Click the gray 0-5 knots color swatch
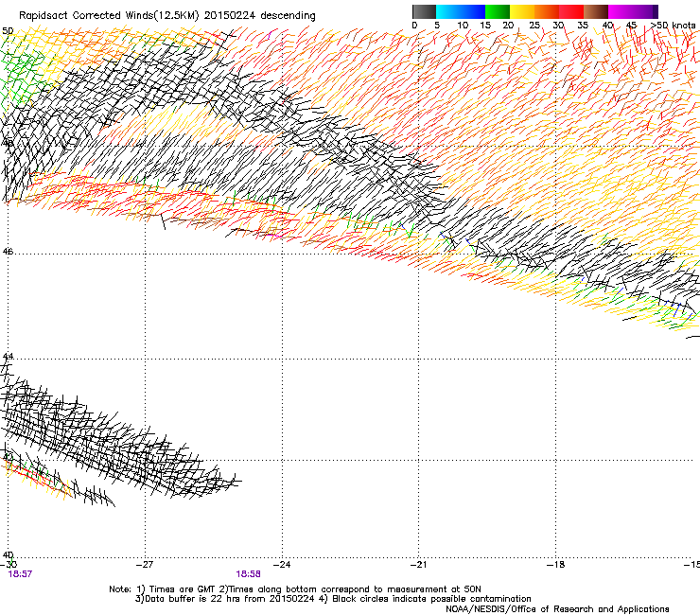 (424, 11)
